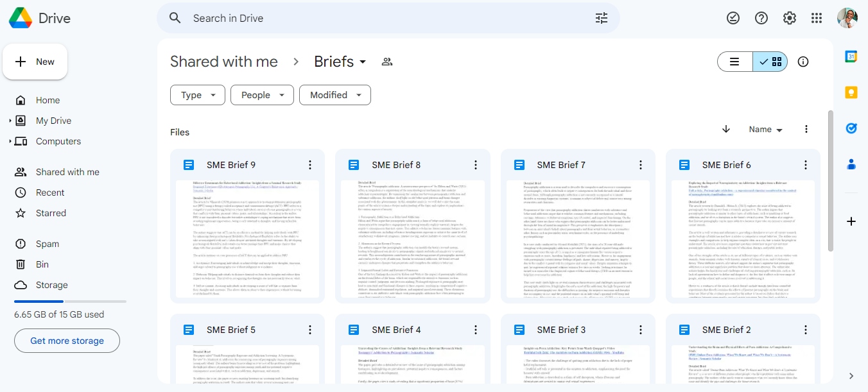Switch to grid layout view
This screenshot has width=868, height=392.
coord(770,62)
